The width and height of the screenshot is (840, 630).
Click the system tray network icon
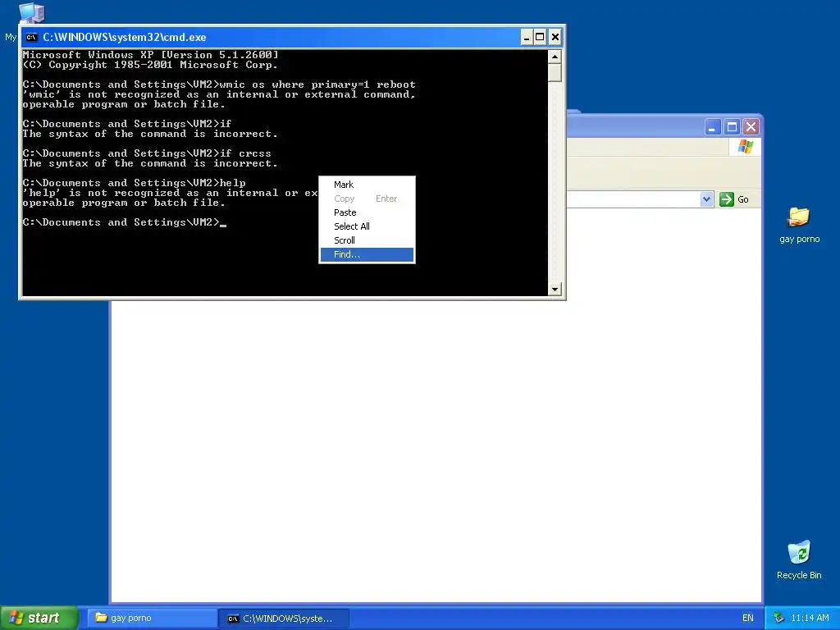coord(779,619)
